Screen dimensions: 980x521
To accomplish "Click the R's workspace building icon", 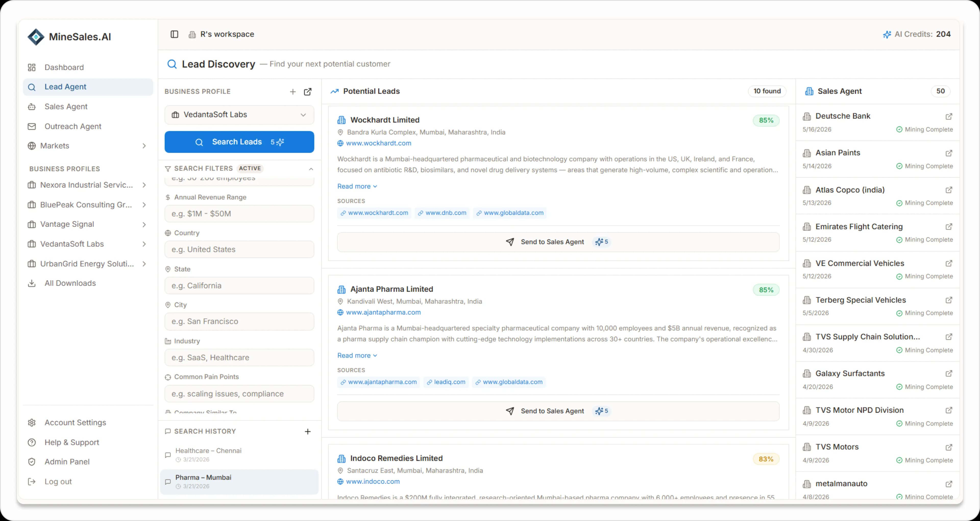I will pos(192,35).
